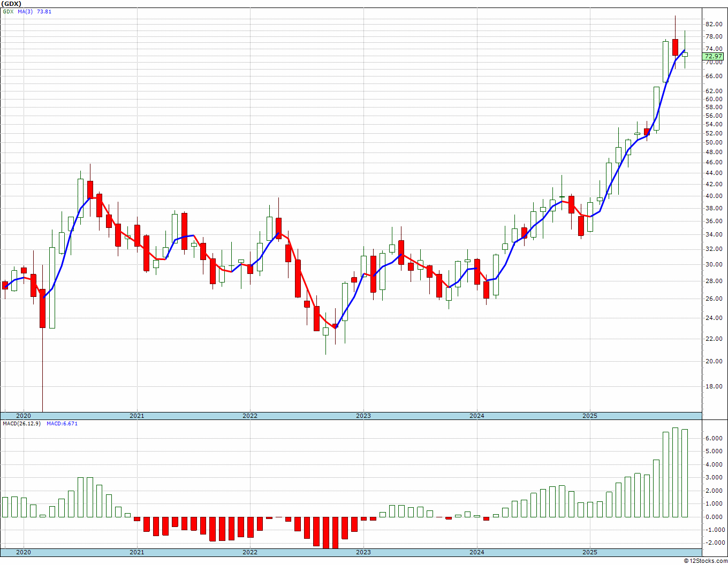Click the 82.00 price axis label
The width and height of the screenshot is (728, 565).
(714, 25)
